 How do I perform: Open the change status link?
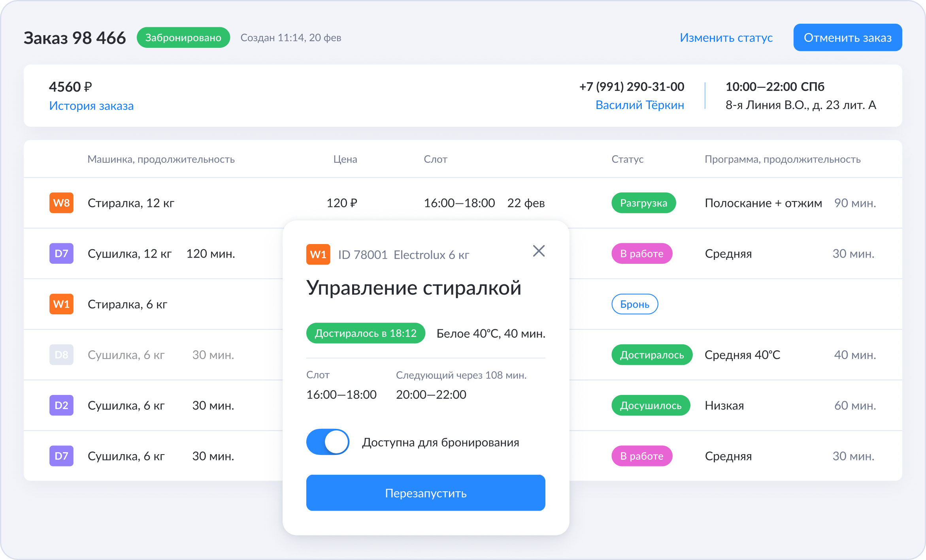(726, 38)
